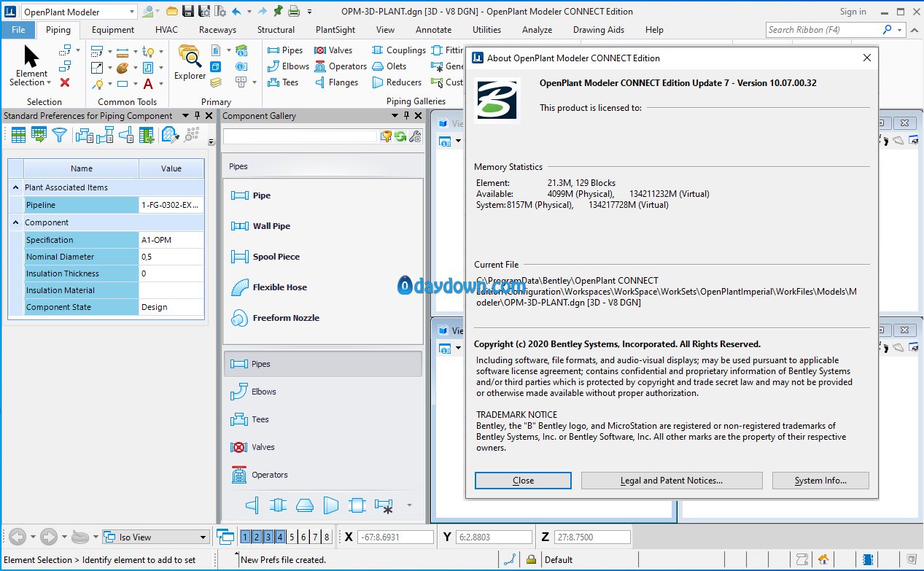
Task: Click the Print icon in quick access toolbar
Action: click(x=294, y=11)
